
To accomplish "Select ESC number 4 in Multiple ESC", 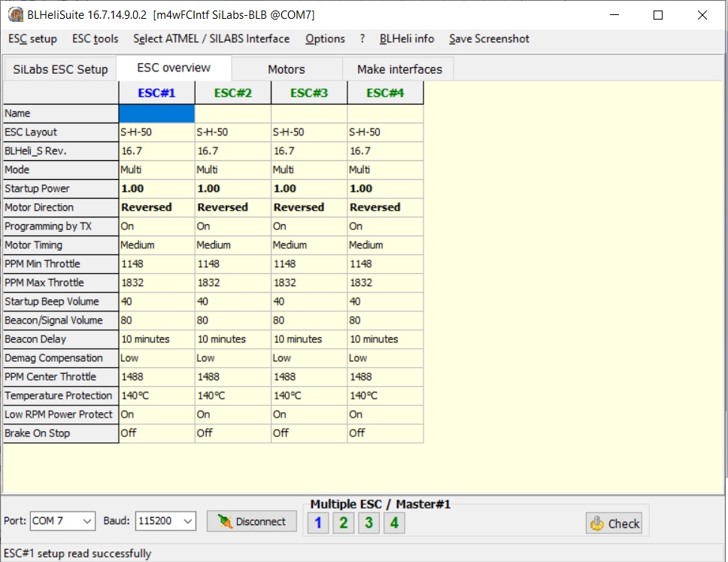I will (x=394, y=523).
